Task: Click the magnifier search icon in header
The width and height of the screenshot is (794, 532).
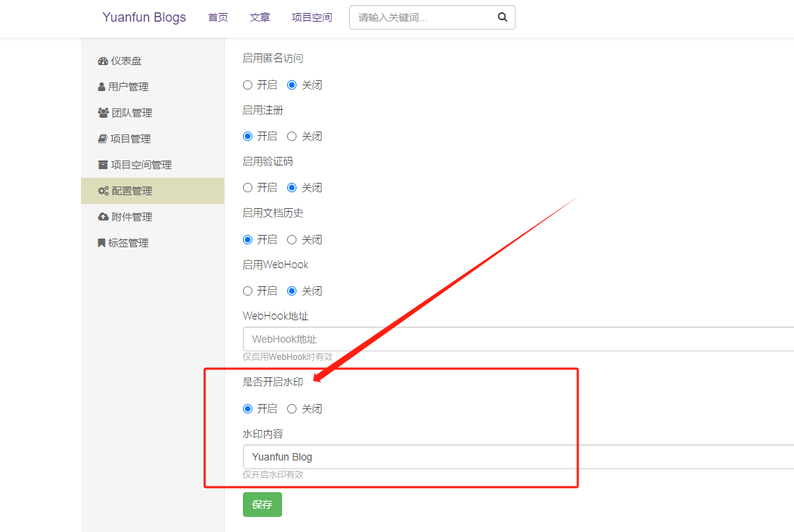Action: [503, 18]
